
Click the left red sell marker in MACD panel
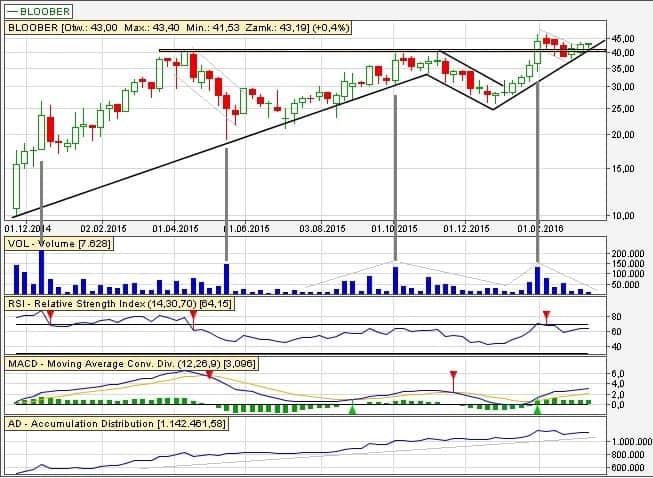pyautogui.click(x=209, y=374)
